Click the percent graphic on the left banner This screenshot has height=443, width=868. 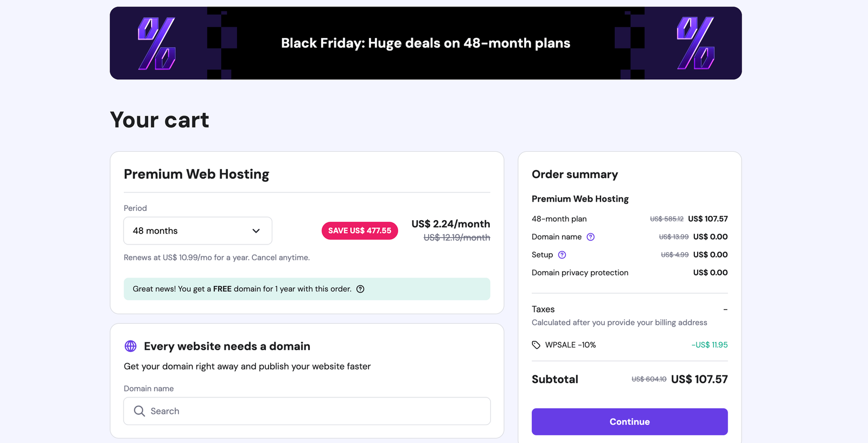pos(156,43)
